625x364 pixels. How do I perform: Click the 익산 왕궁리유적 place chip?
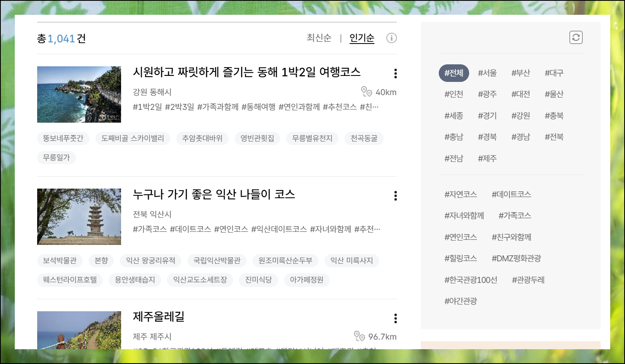tap(151, 261)
